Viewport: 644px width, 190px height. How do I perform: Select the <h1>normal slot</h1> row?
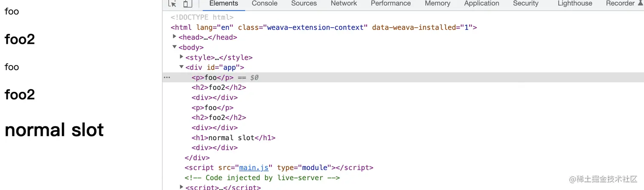[x=233, y=138]
